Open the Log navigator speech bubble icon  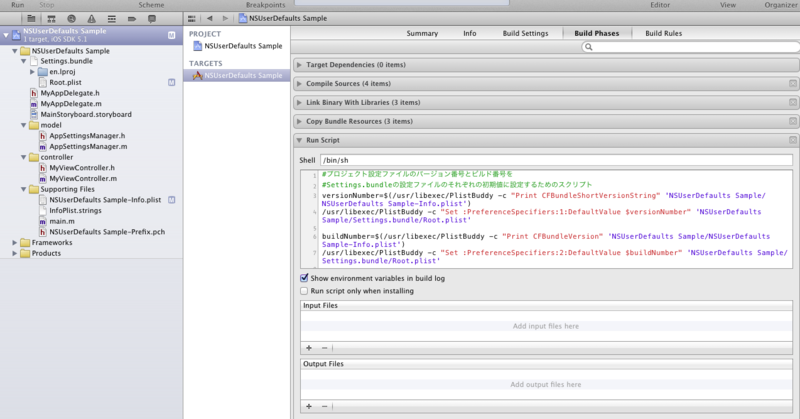coord(152,19)
